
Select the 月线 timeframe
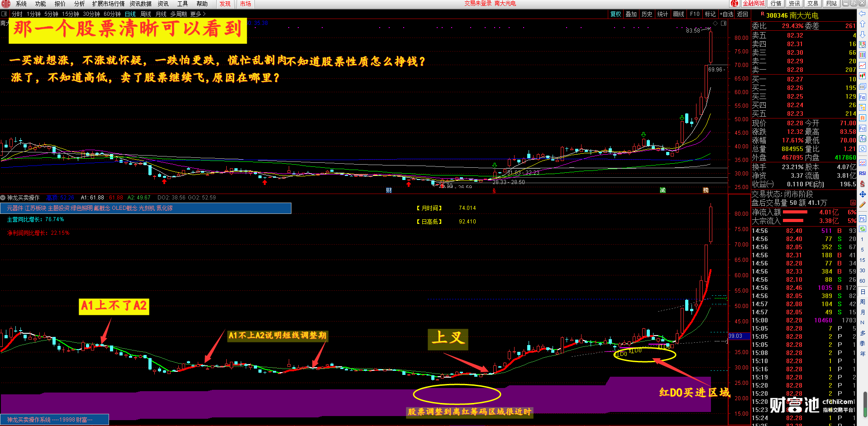pos(161,14)
